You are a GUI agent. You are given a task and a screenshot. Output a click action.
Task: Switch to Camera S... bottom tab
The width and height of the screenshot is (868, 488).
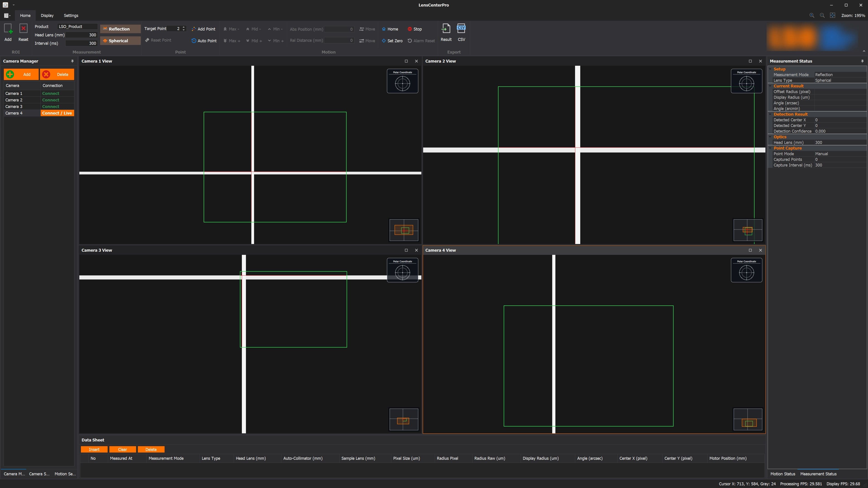click(39, 474)
